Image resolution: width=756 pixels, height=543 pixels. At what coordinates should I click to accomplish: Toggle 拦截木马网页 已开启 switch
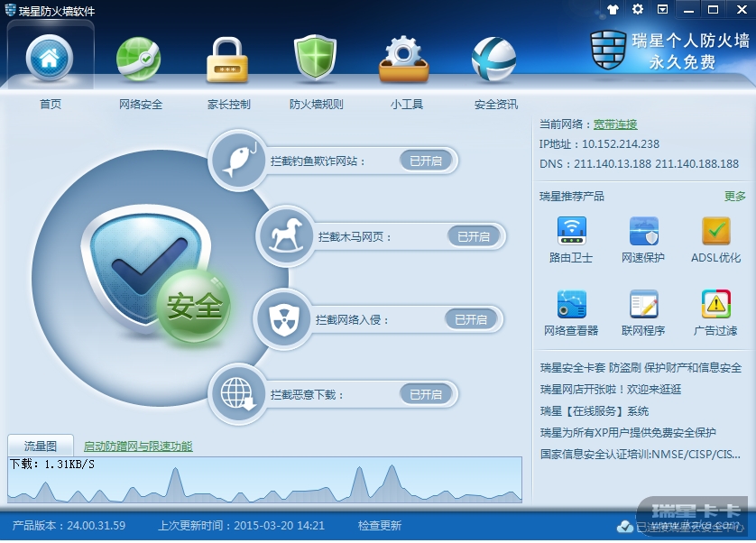474,237
